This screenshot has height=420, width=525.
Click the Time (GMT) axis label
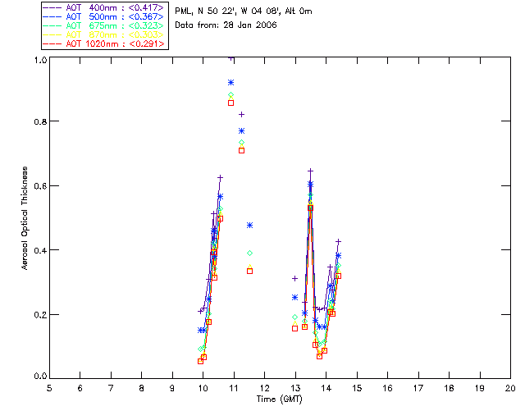(x=279, y=399)
